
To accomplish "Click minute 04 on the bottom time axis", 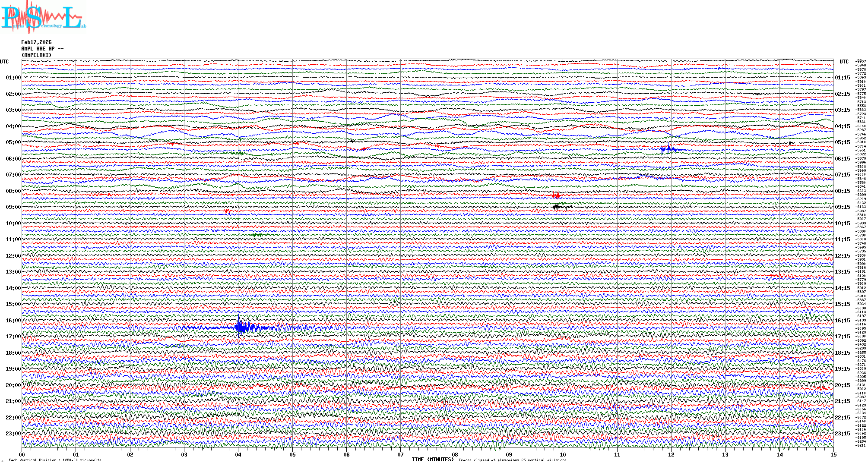I will click(238, 455).
